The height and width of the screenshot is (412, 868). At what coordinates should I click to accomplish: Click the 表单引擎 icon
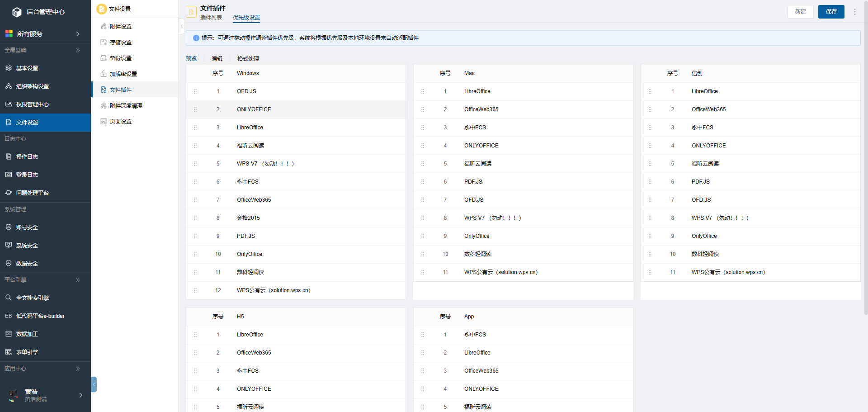[9, 352]
